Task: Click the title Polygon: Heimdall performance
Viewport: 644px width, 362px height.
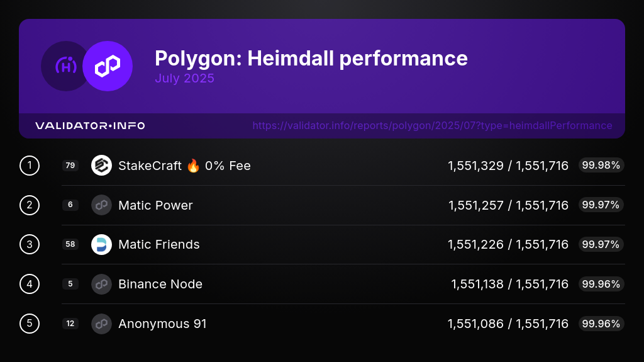Action: pos(311,59)
